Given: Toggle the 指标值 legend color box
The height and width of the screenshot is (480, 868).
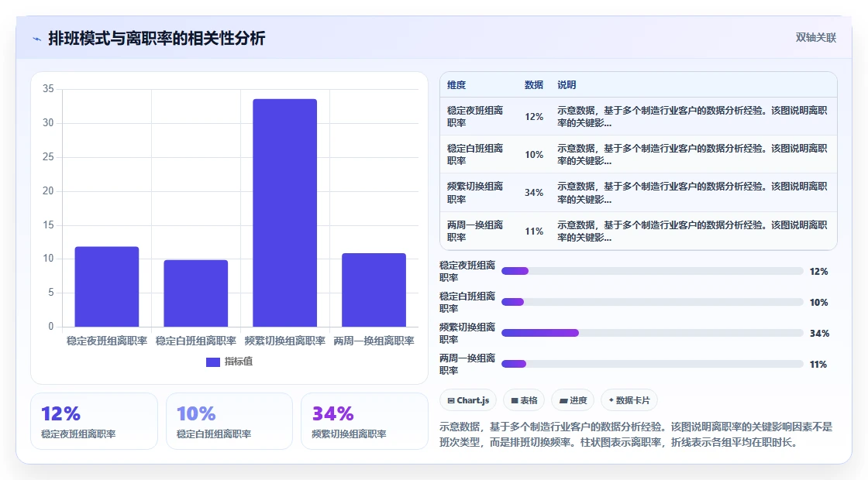Looking at the screenshot, I should click(x=213, y=362).
